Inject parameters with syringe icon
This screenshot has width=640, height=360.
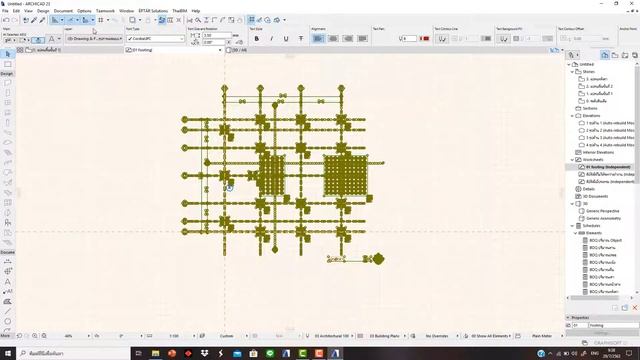[x=42, y=20]
